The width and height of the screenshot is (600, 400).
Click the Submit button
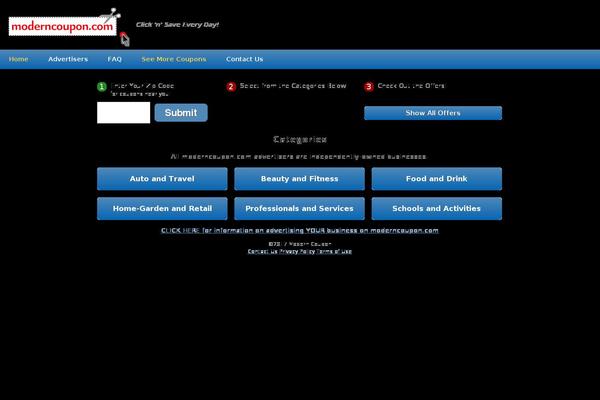point(181,113)
